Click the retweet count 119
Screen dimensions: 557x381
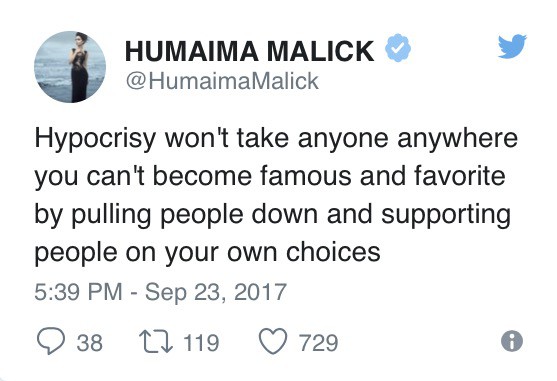(201, 343)
